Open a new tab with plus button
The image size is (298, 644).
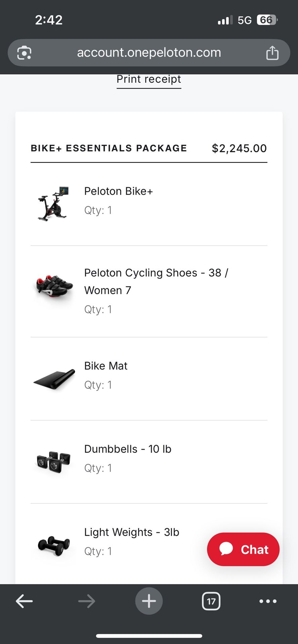click(x=149, y=601)
